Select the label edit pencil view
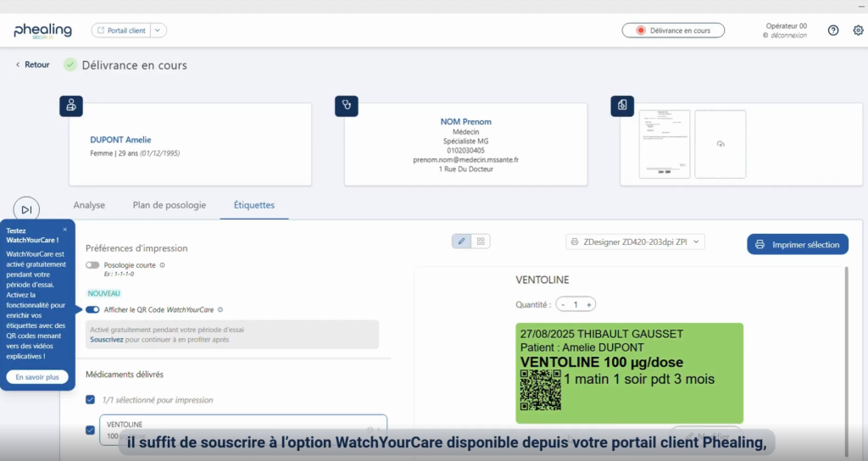 pyautogui.click(x=461, y=242)
